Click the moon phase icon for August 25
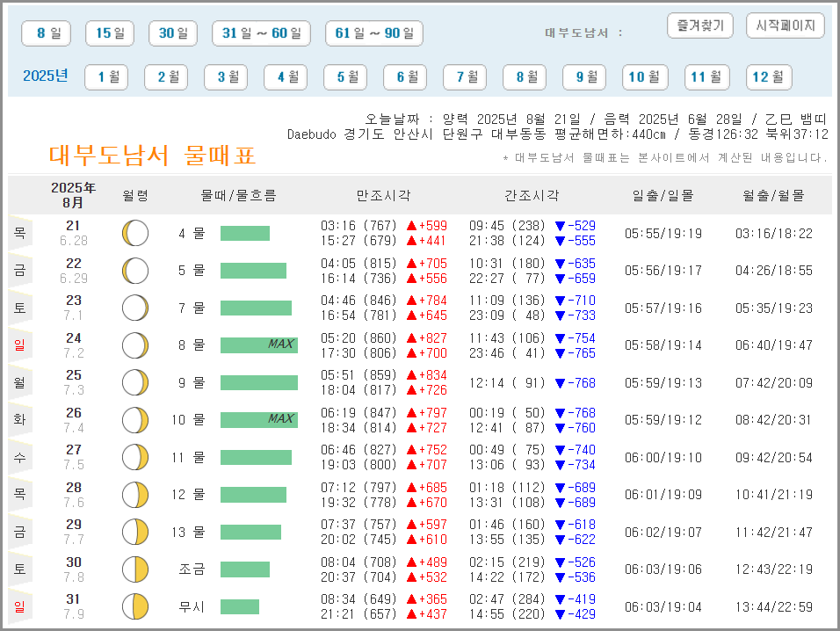840x631 pixels. click(134, 382)
